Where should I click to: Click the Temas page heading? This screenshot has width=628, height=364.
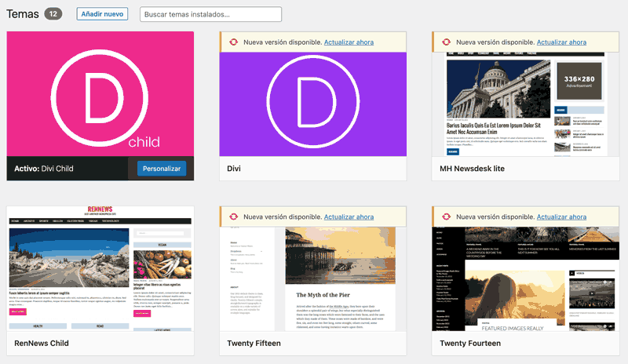tap(23, 14)
